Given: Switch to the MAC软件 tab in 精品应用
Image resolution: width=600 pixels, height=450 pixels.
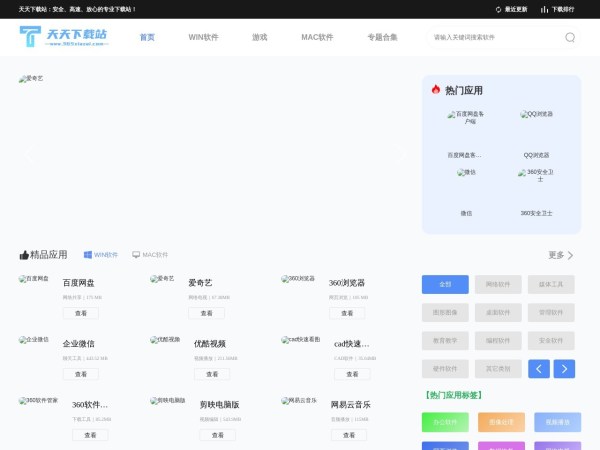Looking at the screenshot, I should tap(150, 255).
